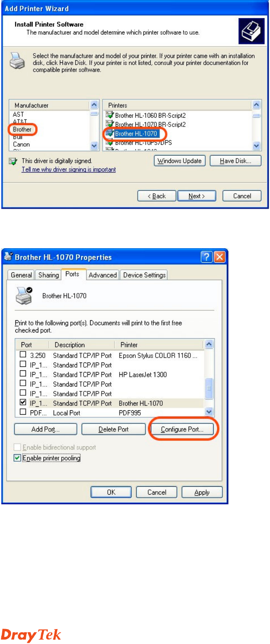Viewport: 270px width, 644px height.
Task: Close the Brother HL-1070 Properties window
Action: click(x=219, y=257)
